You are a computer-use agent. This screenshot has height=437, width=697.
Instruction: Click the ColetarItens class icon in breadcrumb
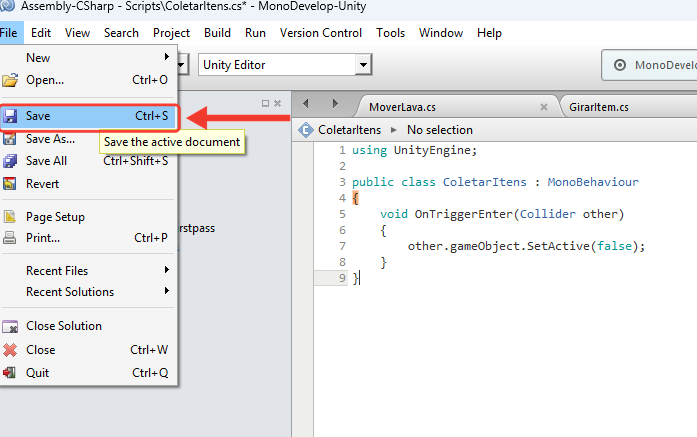tap(306, 130)
